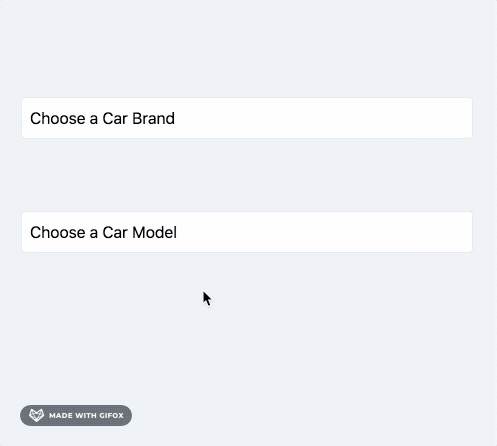Viewport: 497px width, 446px height.
Task: Click the word 'Brand' in first selector
Action: [153, 118]
